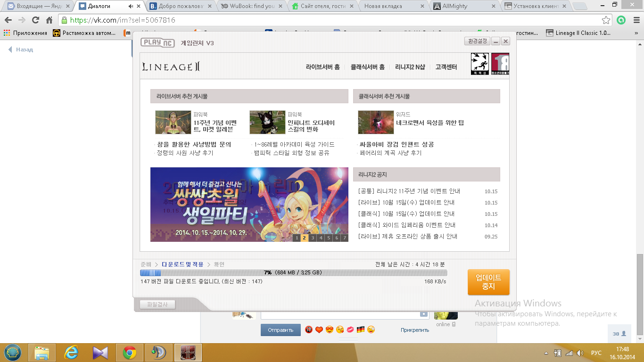Click Назад link in VK page

pyautogui.click(x=21, y=49)
